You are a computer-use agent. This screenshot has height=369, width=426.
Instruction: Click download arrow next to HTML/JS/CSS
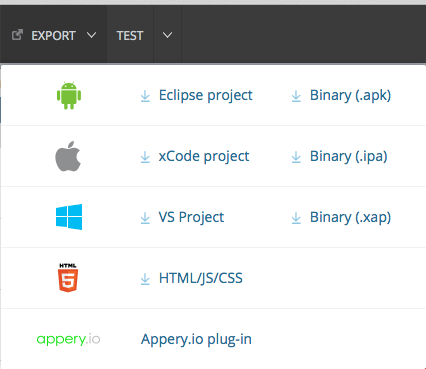tap(145, 279)
